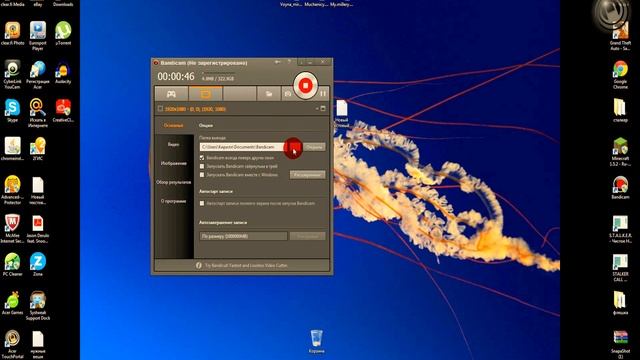Open McAfee Internet Security shortcut
Image resolution: width=640 pixels, height=360 pixels.
tap(12, 229)
